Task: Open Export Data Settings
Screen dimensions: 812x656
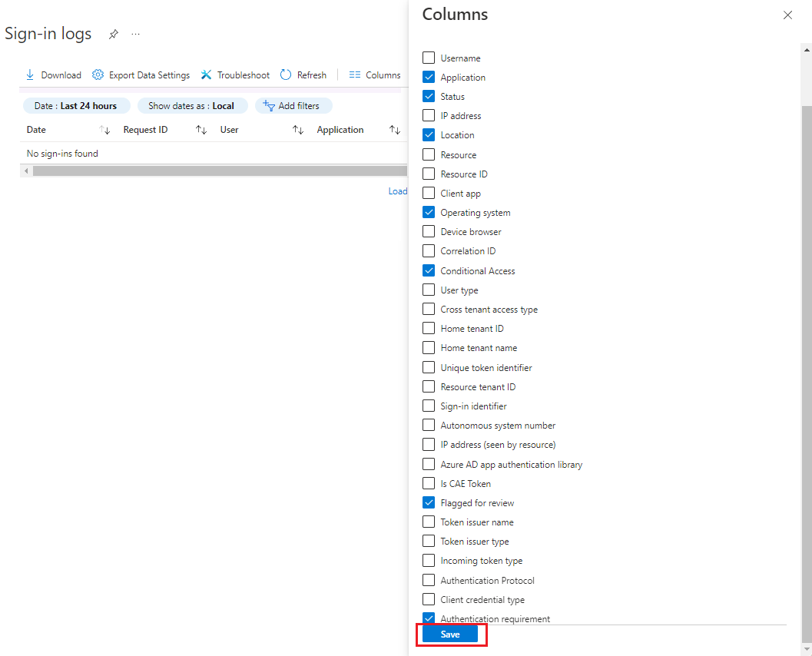Action: (141, 75)
